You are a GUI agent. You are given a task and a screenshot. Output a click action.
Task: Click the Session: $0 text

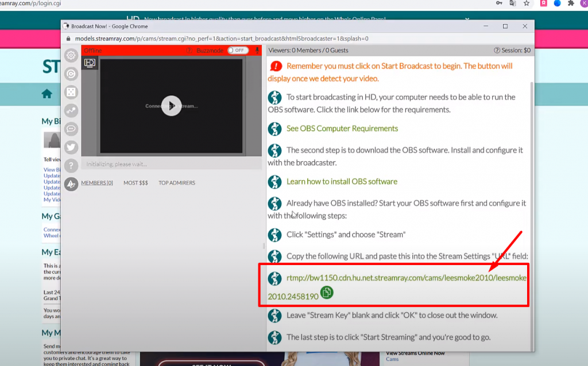(x=516, y=50)
